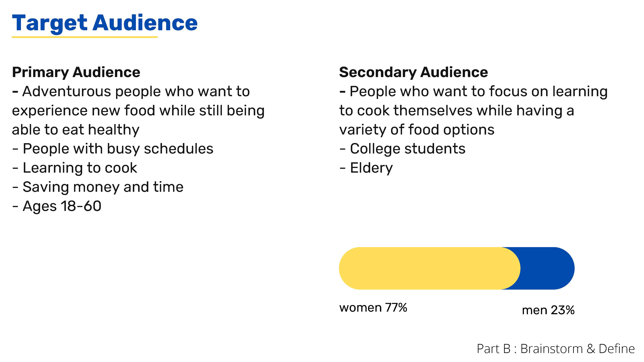Select the yellow underline beneath the title

[x=85, y=37]
